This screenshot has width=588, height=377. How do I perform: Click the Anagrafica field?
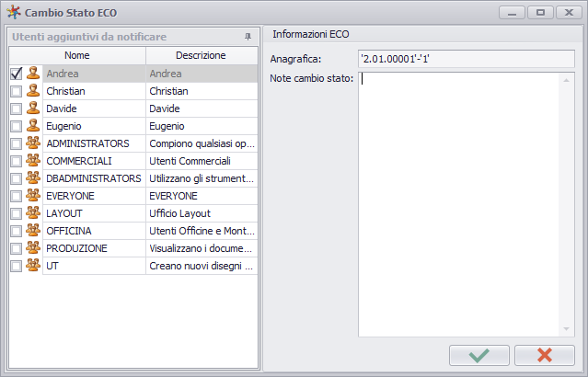coord(467,59)
